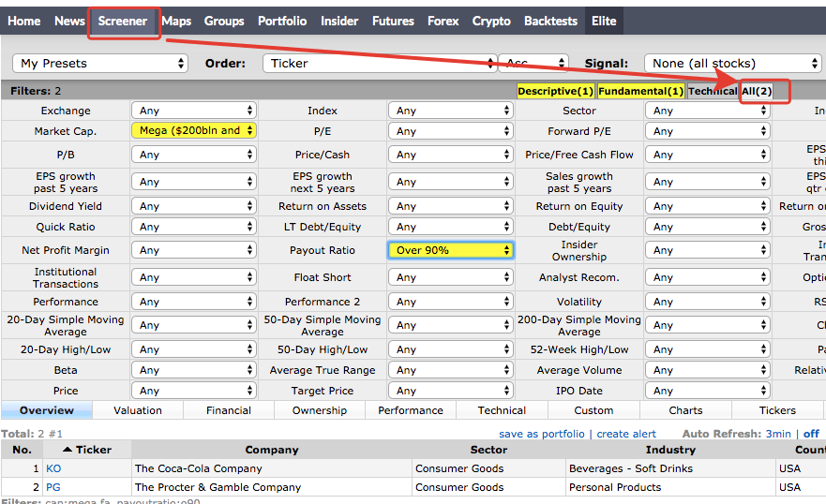
Task: Select the All(2) filter tab
Action: coord(757,91)
